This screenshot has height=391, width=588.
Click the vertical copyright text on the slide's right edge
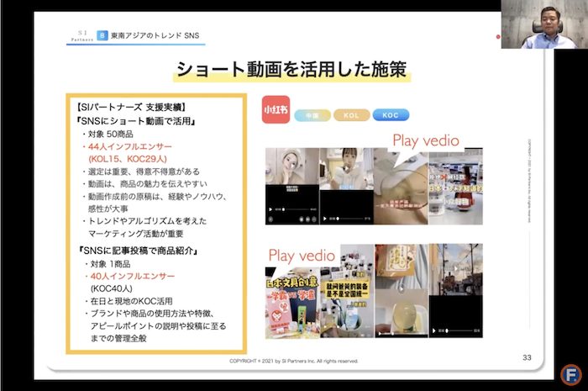click(x=529, y=181)
